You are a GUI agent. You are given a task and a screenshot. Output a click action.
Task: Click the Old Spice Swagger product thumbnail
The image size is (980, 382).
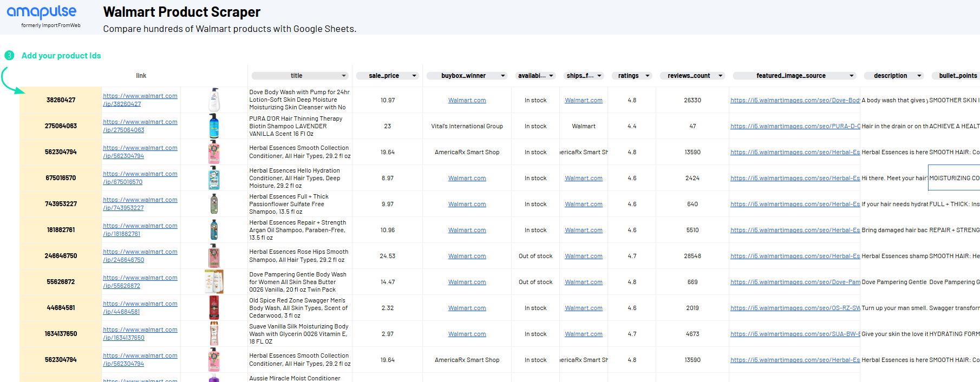click(x=214, y=308)
